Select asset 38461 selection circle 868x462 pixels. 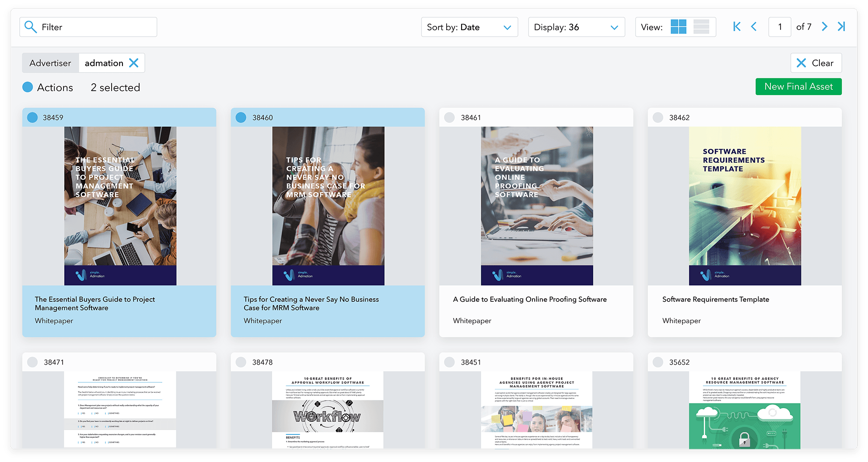(449, 117)
